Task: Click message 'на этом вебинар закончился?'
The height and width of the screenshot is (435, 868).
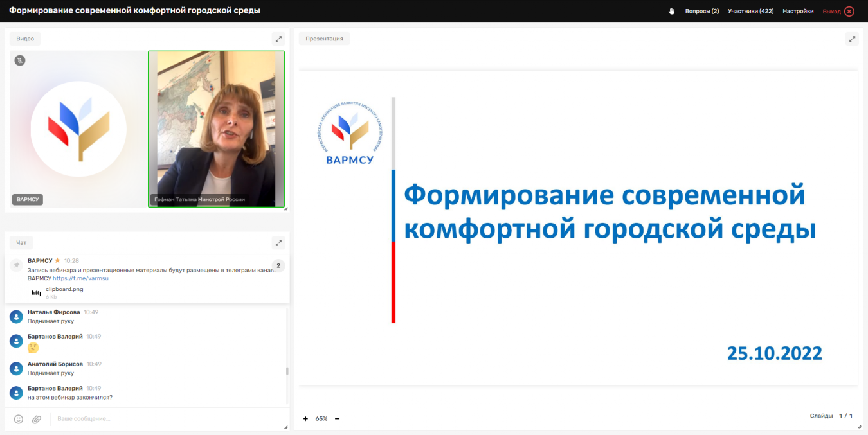Action: [70, 397]
